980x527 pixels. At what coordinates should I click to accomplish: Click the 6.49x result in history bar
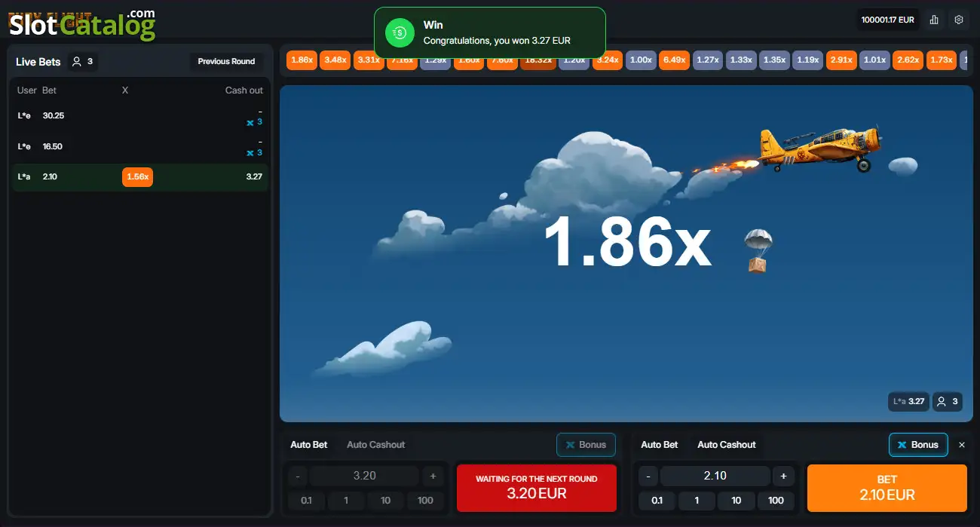pos(675,60)
